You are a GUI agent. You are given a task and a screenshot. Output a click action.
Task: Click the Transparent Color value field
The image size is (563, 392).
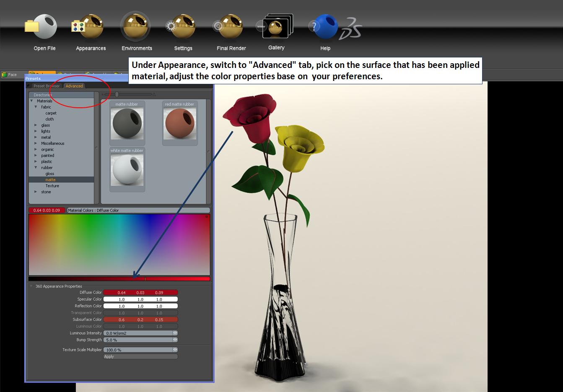[140, 313]
